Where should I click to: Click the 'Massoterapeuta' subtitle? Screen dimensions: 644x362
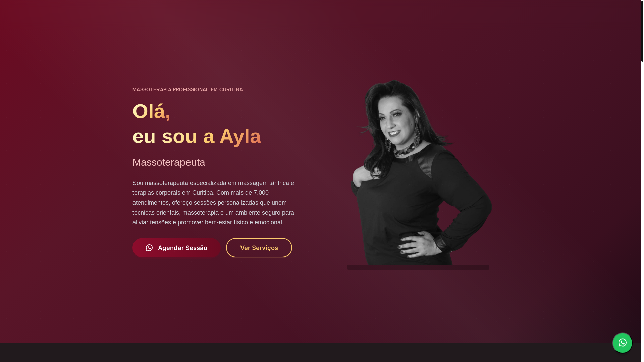pyautogui.click(x=169, y=162)
